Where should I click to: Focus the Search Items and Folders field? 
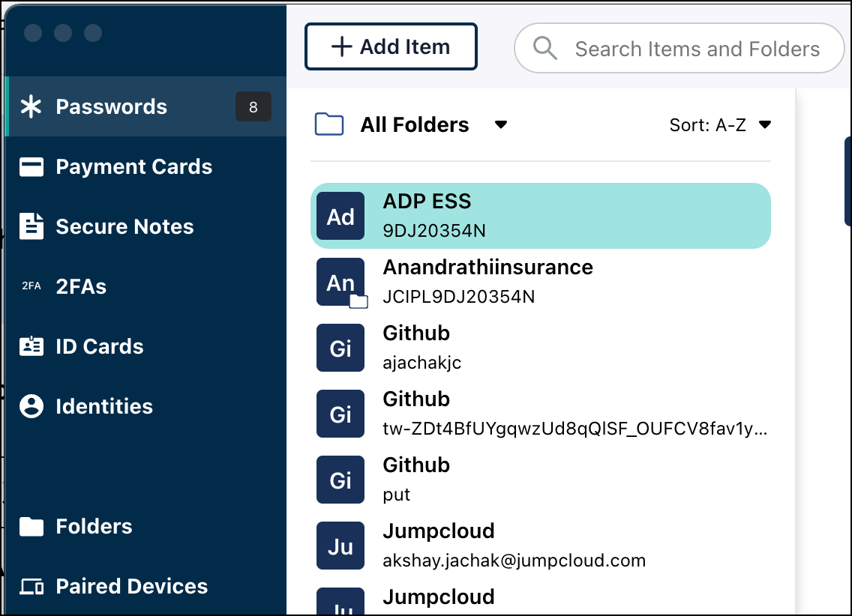coord(697,49)
